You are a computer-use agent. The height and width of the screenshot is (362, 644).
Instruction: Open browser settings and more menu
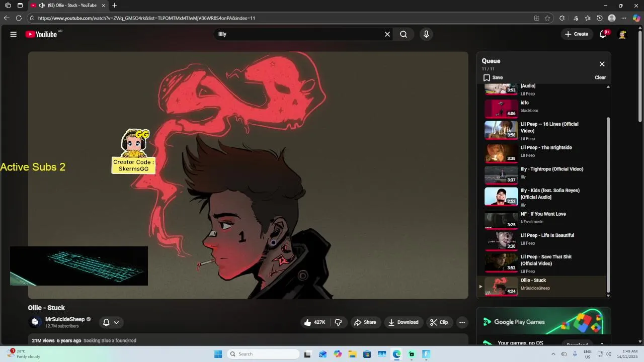coord(624,18)
